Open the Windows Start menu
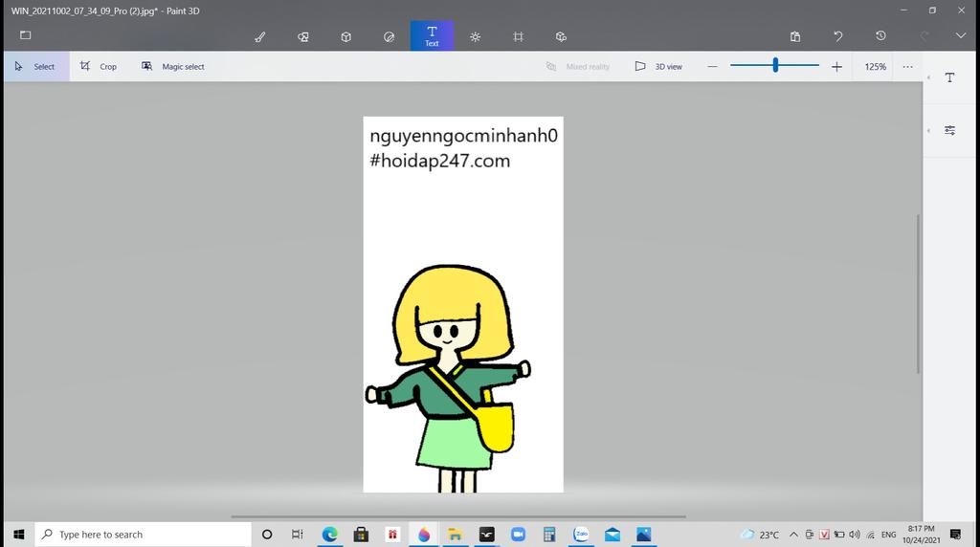Screen dimensions: 980x547 pos(19,535)
